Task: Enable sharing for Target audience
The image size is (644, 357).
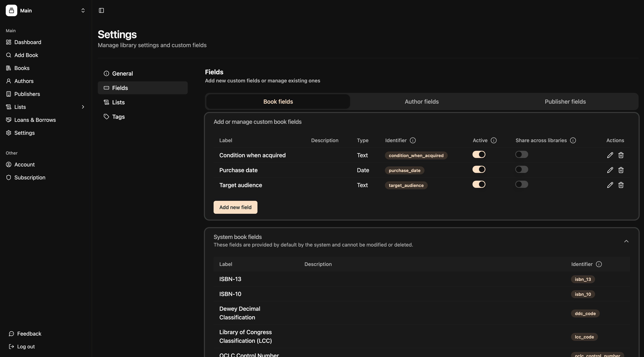Action: click(522, 184)
